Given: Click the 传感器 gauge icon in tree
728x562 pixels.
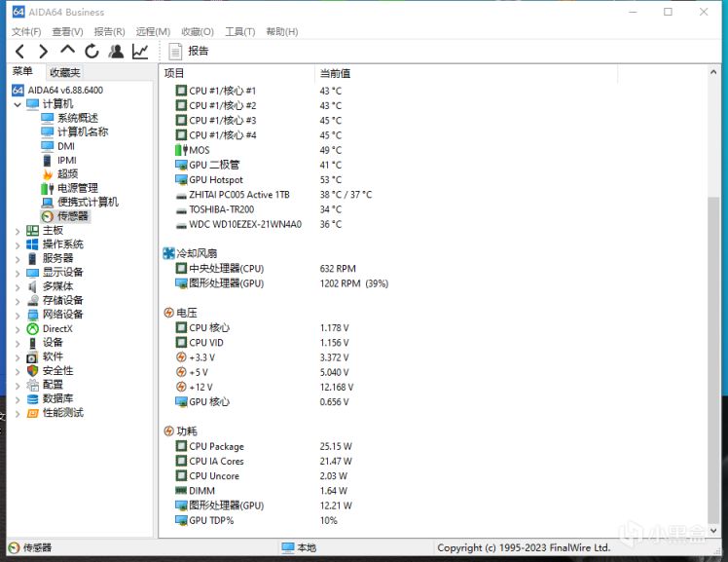Looking at the screenshot, I should click(x=48, y=216).
